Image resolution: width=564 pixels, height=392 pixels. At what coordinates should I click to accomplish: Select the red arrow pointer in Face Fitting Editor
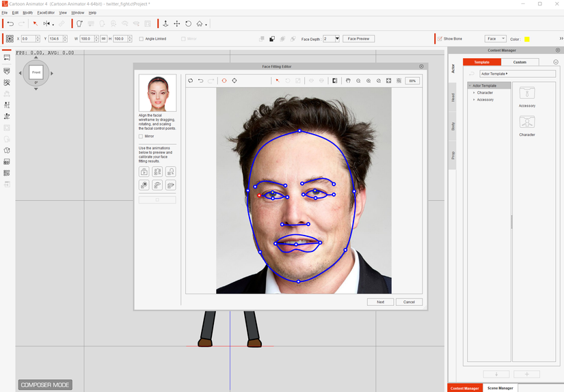278,81
